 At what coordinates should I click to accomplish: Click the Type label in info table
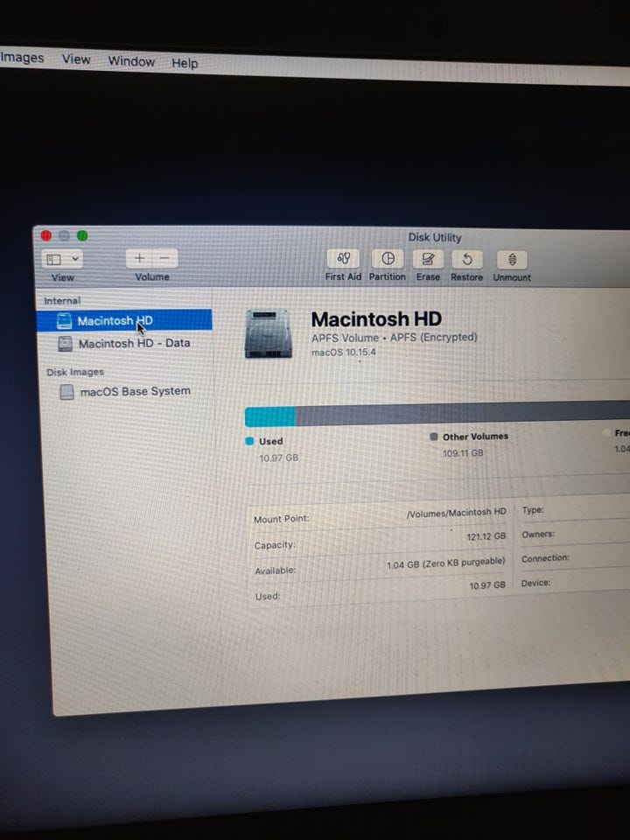(x=533, y=510)
